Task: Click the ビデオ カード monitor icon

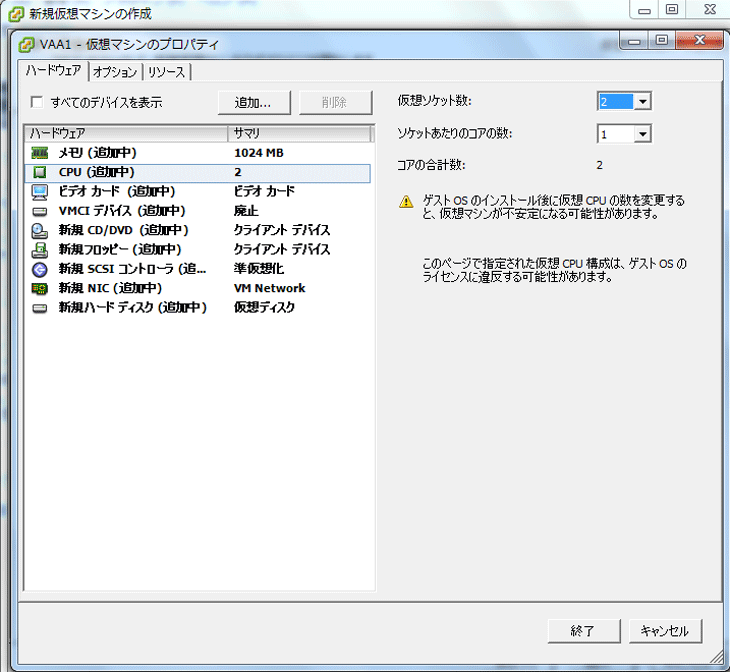Action: click(x=40, y=192)
